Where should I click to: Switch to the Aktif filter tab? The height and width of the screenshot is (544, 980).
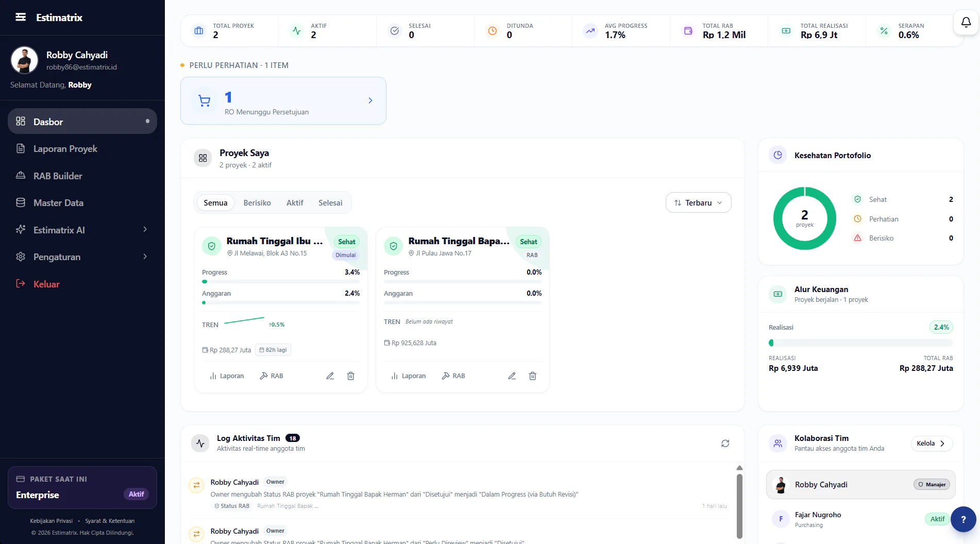point(295,202)
